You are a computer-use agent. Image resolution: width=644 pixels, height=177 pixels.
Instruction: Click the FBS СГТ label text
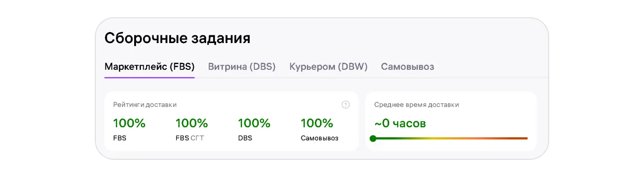pyautogui.click(x=190, y=138)
